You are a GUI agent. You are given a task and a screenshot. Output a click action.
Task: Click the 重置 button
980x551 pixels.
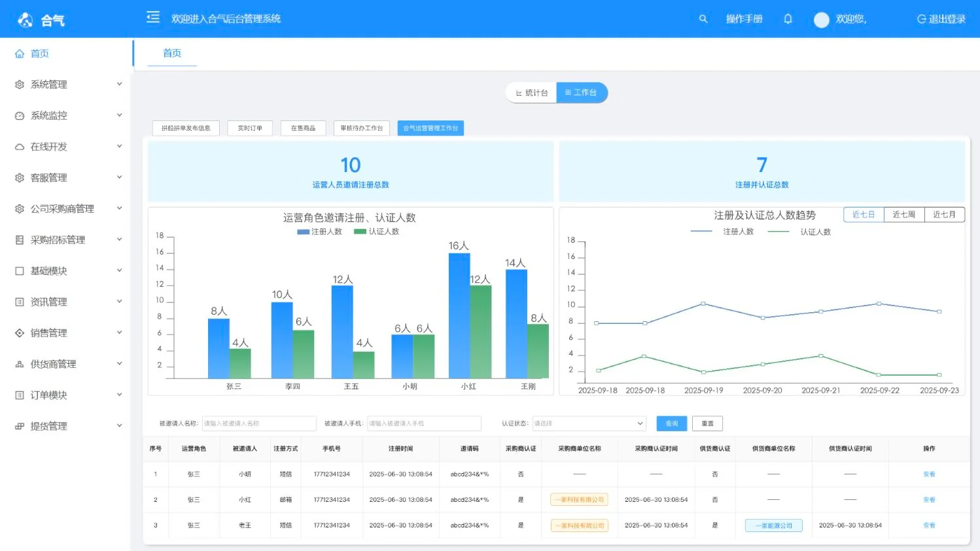pyautogui.click(x=708, y=423)
